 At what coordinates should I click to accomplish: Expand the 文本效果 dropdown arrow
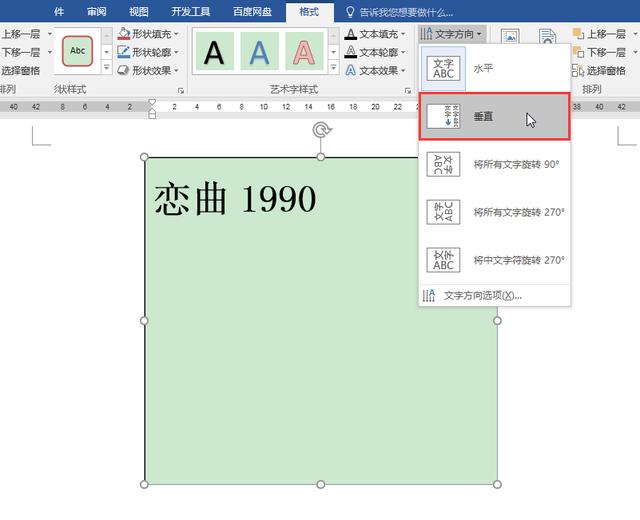click(x=403, y=71)
